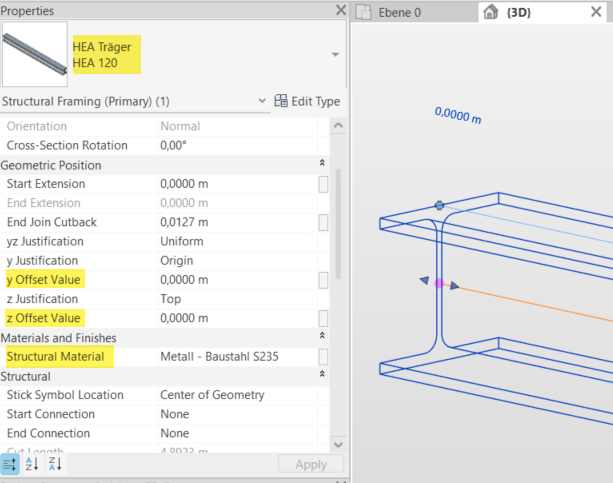Click the Edit Type button

tap(307, 101)
